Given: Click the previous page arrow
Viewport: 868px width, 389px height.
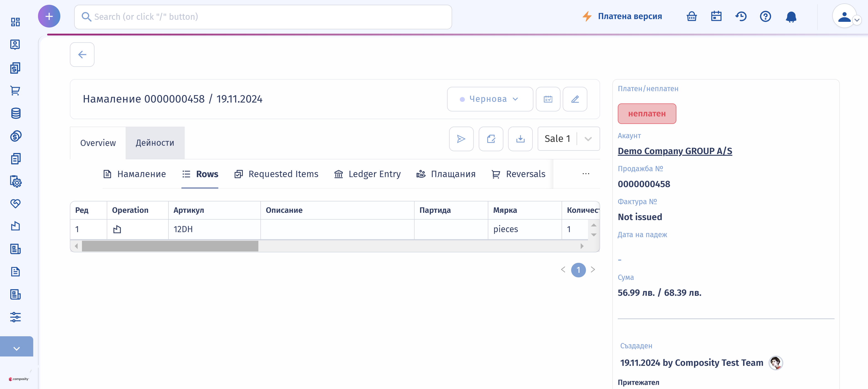Looking at the screenshot, I should 563,270.
